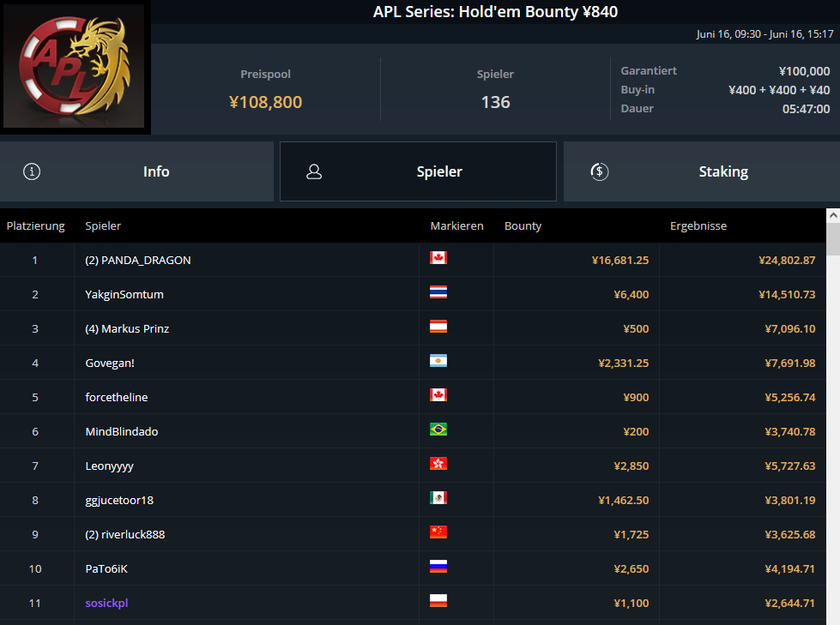The height and width of the screenshot is (625, 840).
Task: Sort by the Spieler column header
Action: tap(103, 225)
